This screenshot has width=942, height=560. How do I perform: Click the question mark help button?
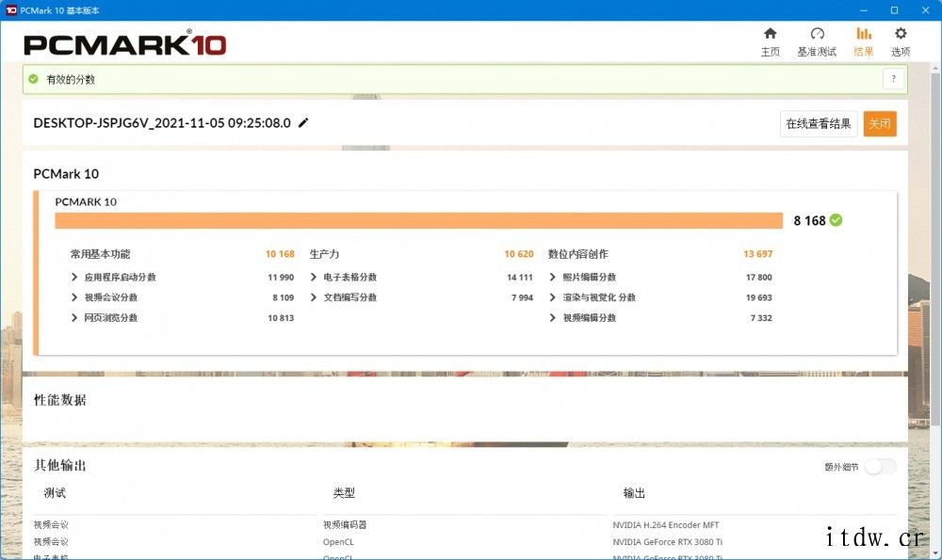[893, 79]
